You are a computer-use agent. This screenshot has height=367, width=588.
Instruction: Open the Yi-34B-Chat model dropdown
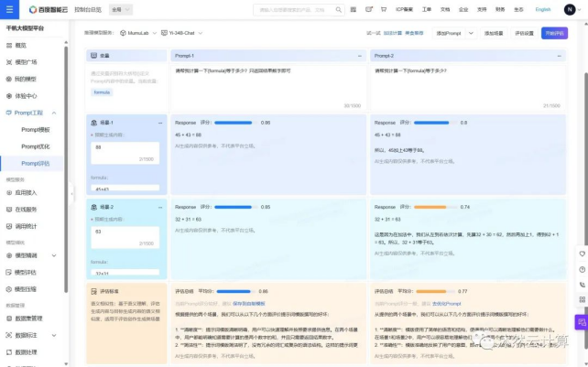(181, 33)
